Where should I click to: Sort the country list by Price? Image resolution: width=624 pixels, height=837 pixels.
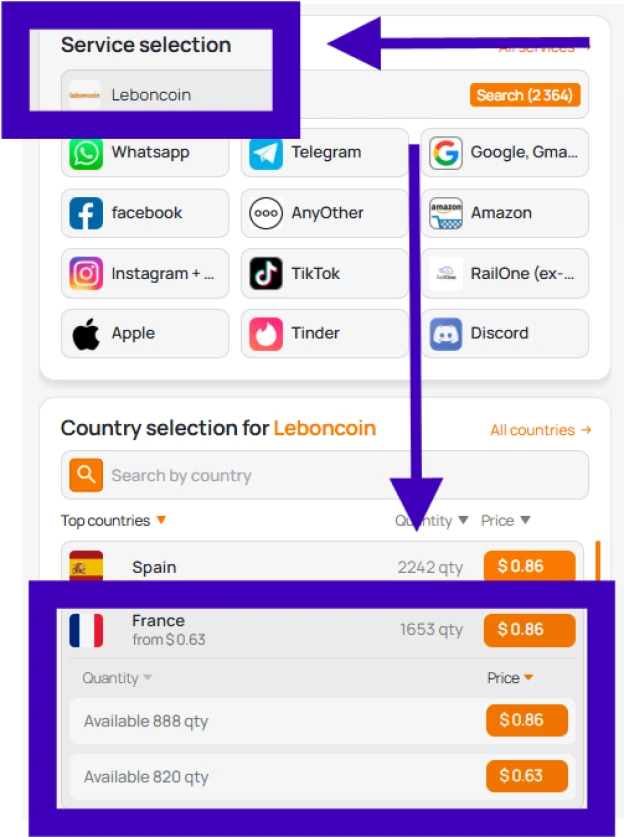tap(505, 521)
